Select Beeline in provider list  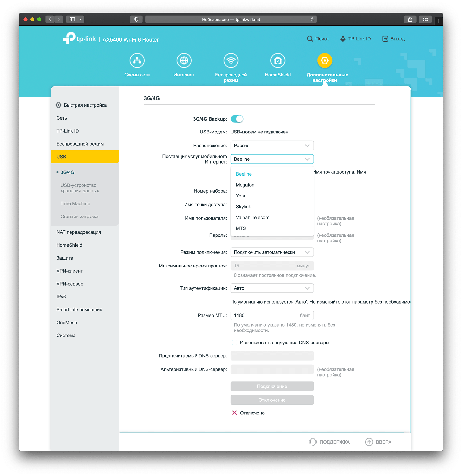pyautogui.click(x=272, y=174)
